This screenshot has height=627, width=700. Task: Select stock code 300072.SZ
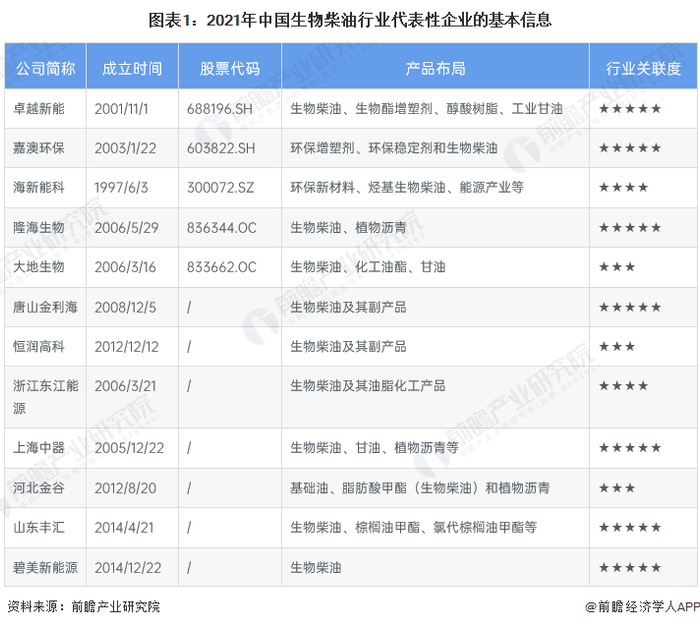tap(221, 188)
